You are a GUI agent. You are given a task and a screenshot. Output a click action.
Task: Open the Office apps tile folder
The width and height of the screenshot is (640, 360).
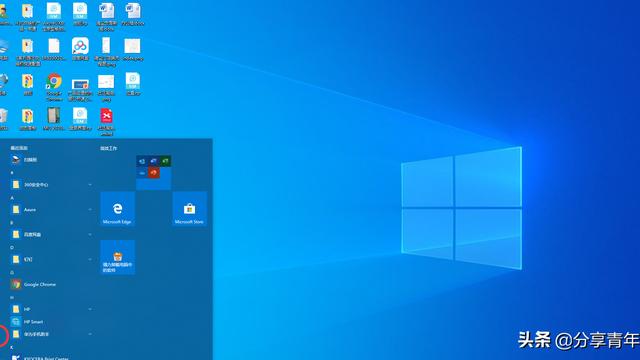(x=153, y=172)
